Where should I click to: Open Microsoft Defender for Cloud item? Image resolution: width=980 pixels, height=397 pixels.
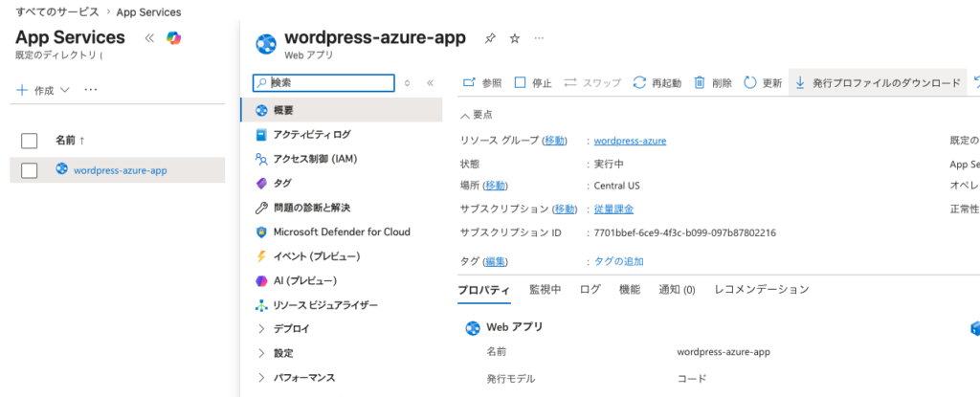point(342,232)
